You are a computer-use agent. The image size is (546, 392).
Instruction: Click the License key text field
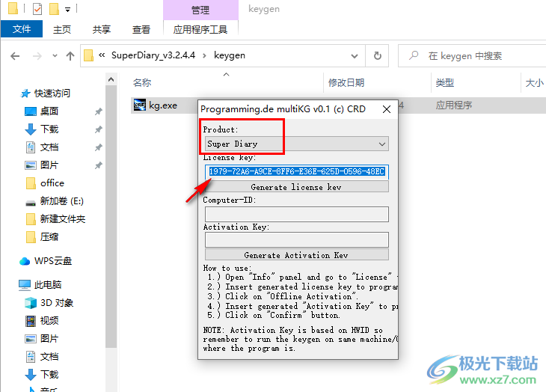[x=297, y=171]
